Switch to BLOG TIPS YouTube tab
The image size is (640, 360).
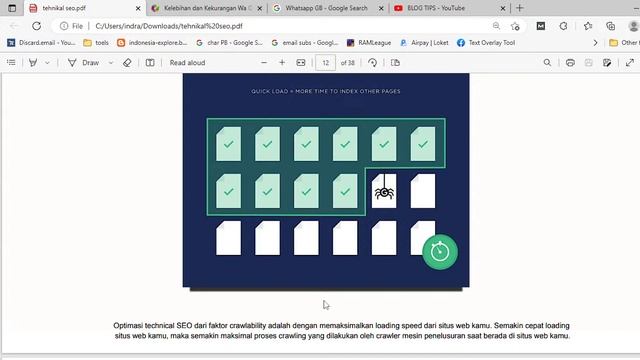(449, 8)
